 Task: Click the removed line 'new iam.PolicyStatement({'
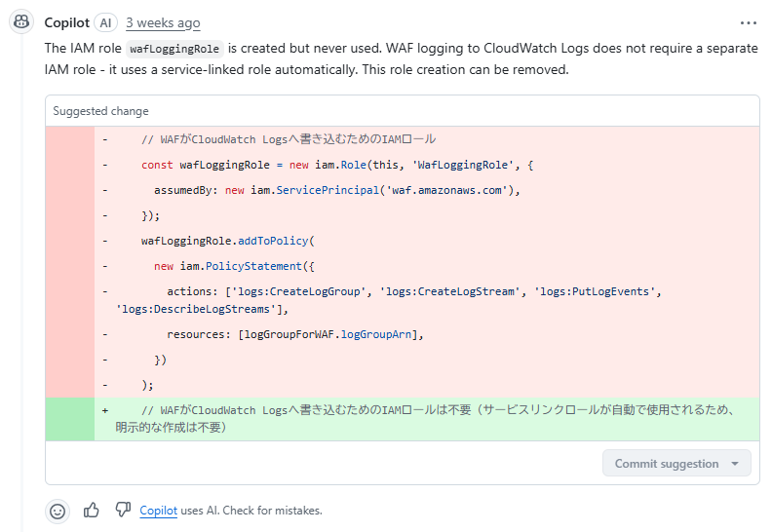tap(403, 266)
